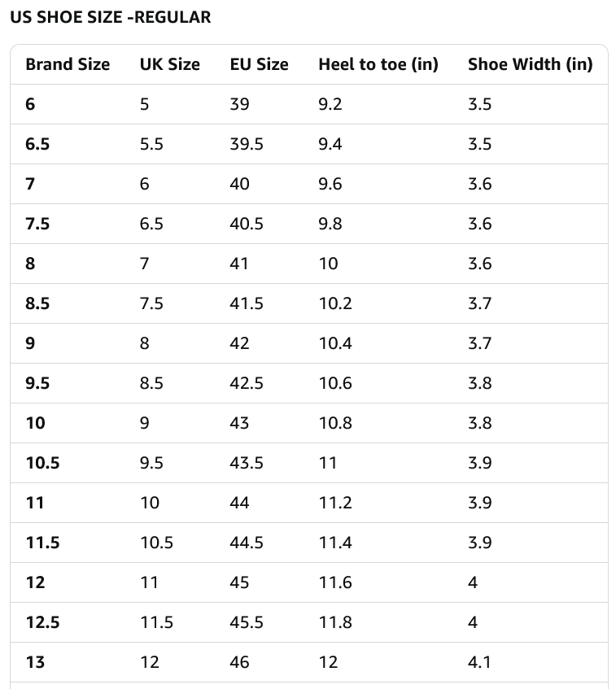
Task: Click the Shoe Width (in) header
Action: pyautogui.click(x=530, y=64)
